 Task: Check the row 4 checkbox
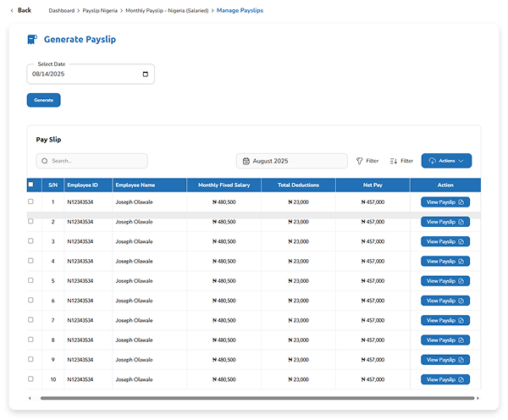click(x=30, y=261)
